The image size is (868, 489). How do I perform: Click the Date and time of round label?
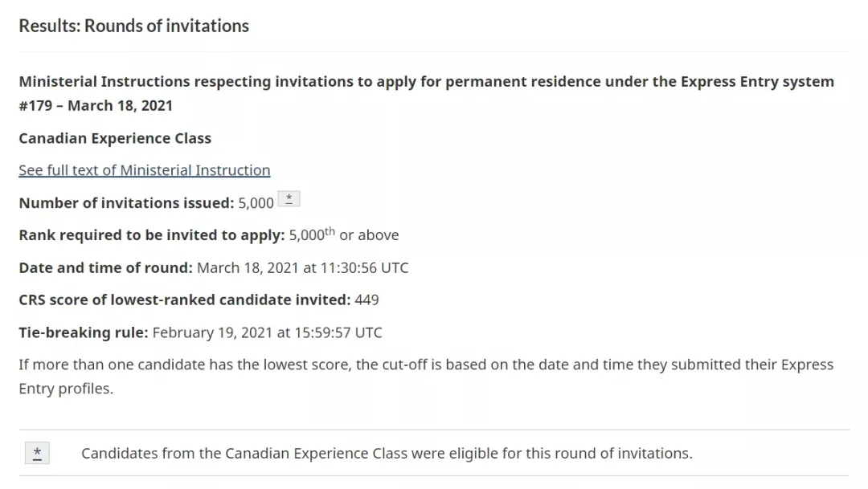point(106,267)
